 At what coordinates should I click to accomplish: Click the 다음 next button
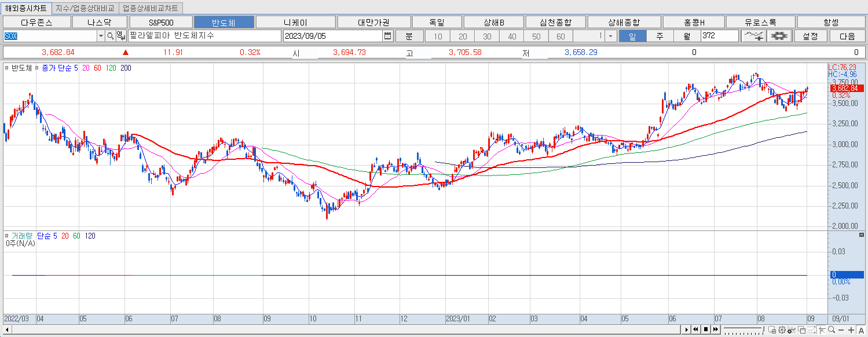tap(847, 36)
